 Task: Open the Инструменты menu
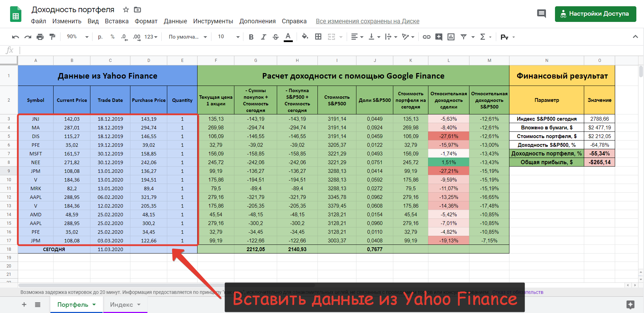pyautogui.click(x=213, y=21)
